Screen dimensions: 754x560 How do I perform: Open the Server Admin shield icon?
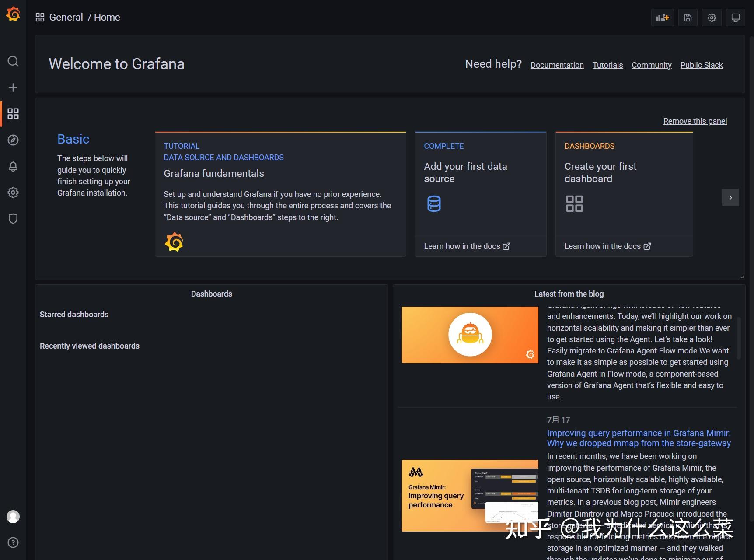pos(13,219)
